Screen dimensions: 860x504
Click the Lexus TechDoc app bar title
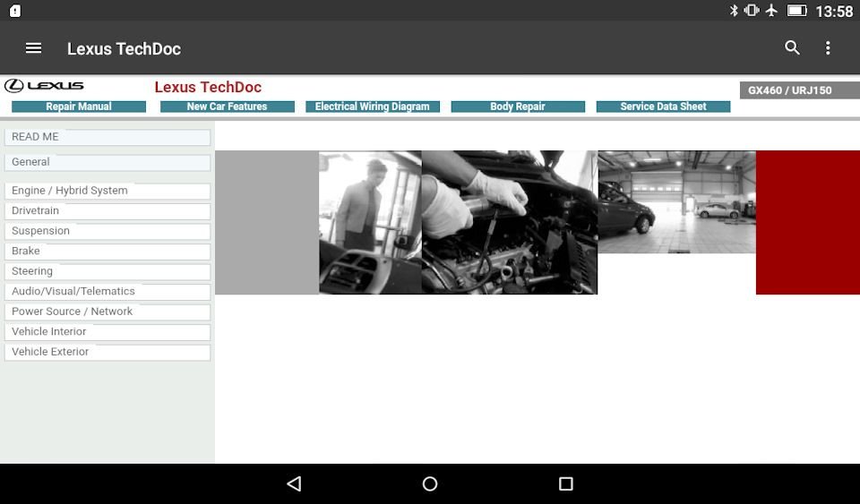point(124,48)
